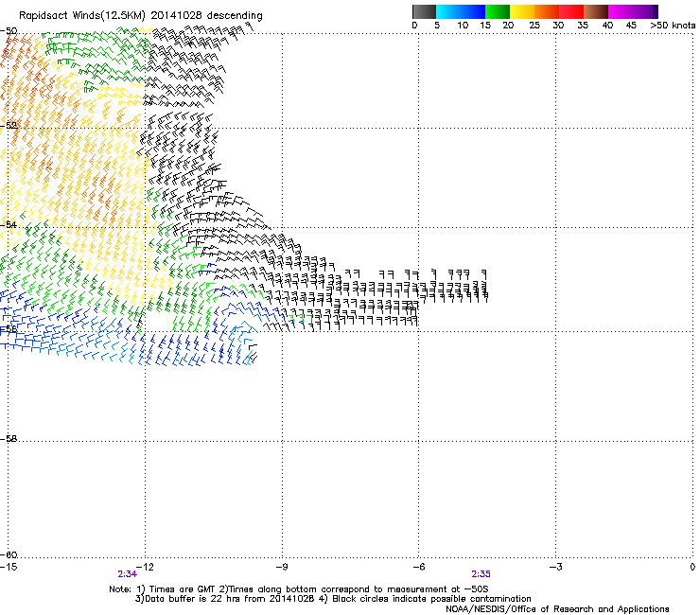Click the longitude label -9
The width and height of the screenshot is (700, 615).
click(x=282, y=567)
